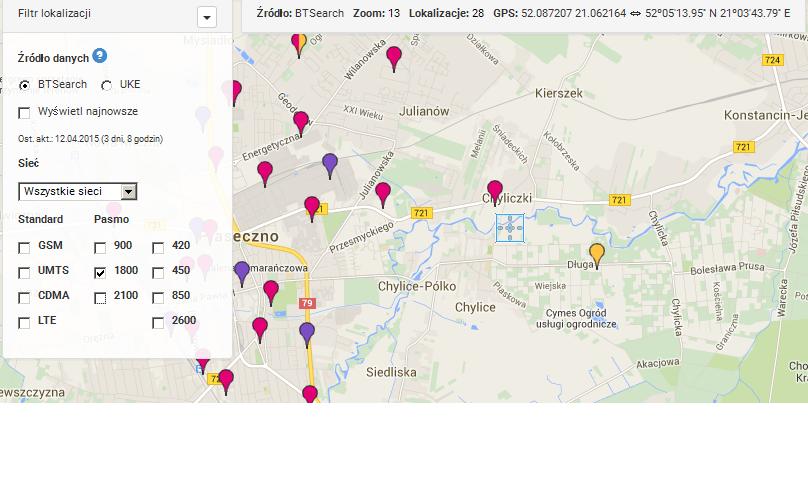Open the data source help icon

click(99, 56)
